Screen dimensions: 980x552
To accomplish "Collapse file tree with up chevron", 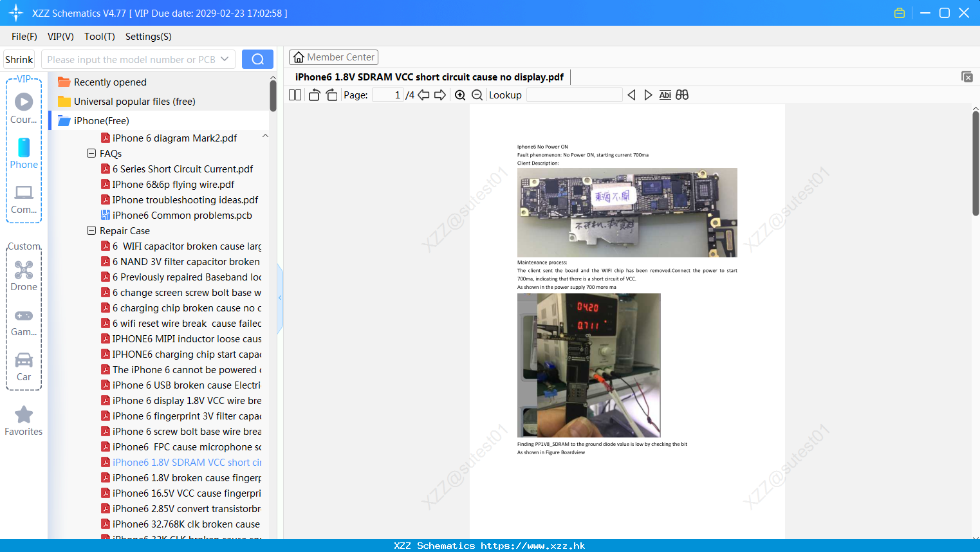I will 265,136.
